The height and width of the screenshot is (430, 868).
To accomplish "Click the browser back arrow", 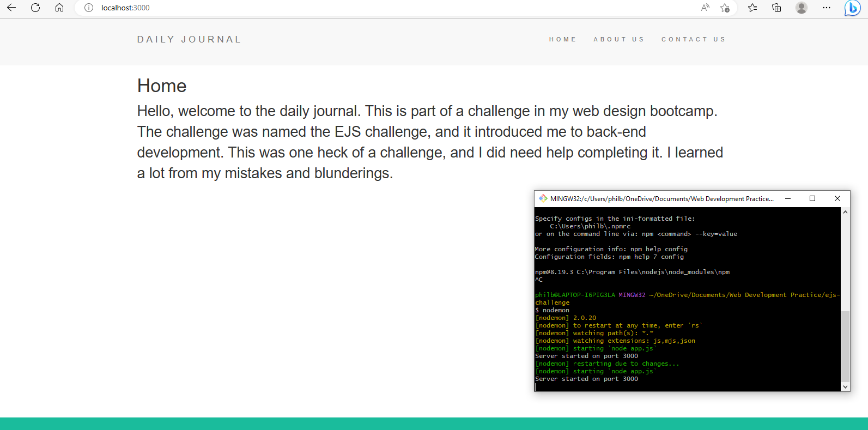I will [11, 8].
